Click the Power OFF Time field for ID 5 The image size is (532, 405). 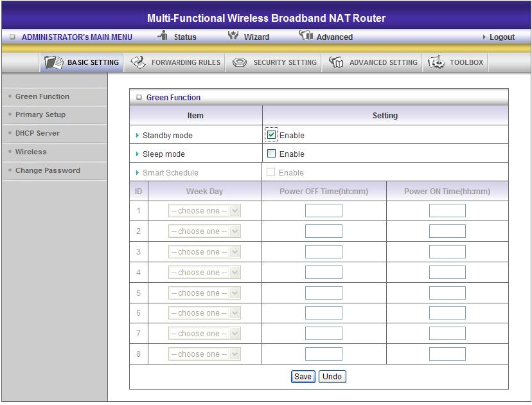pos(324,292)
